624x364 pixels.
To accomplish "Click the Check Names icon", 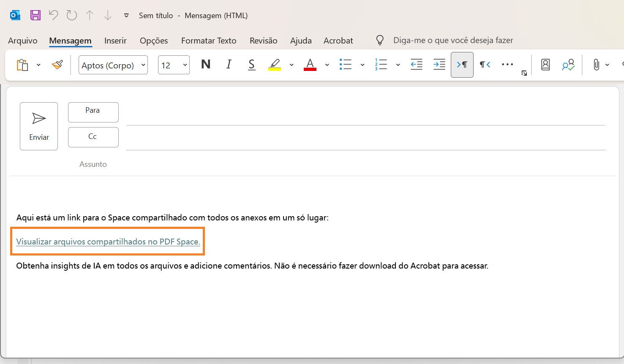I will pyautogui.click(x=568, y=65).
